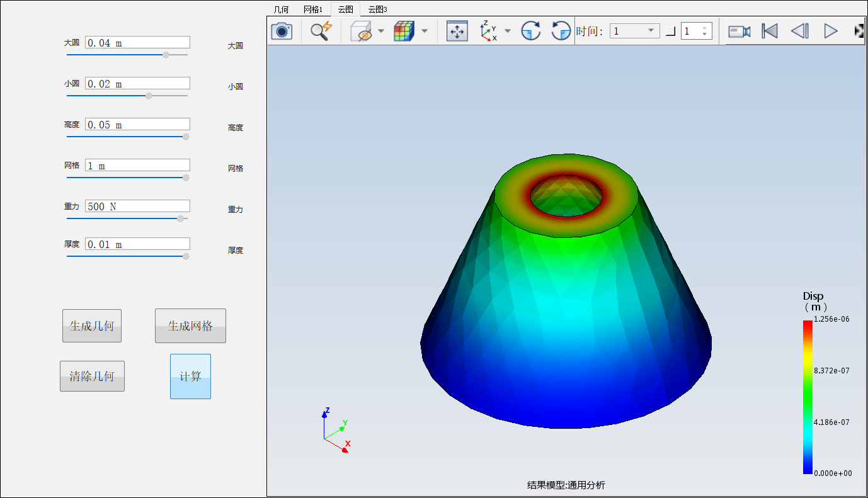Open the 时间 combo box
The image size is (868, 498).
[634, 31]
